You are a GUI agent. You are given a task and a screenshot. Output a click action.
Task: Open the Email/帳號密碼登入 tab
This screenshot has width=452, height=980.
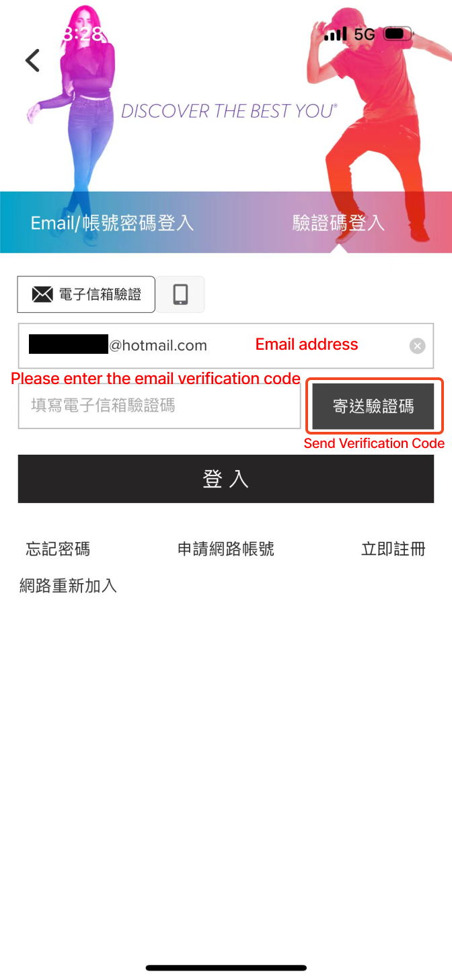click(x=112, y=223)
